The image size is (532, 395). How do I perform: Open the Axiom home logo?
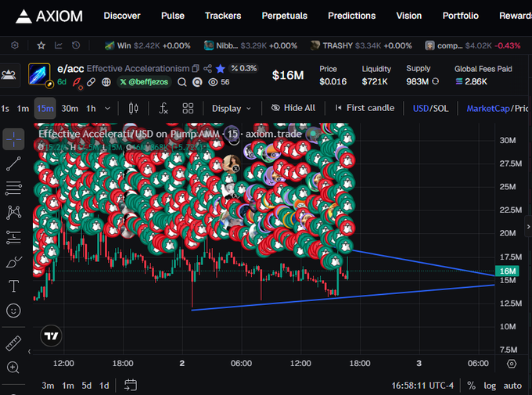49,16
